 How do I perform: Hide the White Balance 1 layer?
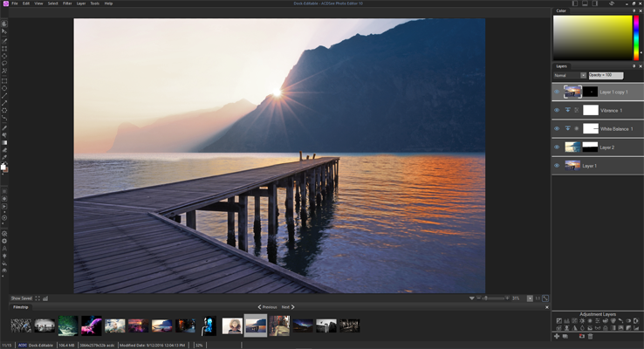(557, 128)
